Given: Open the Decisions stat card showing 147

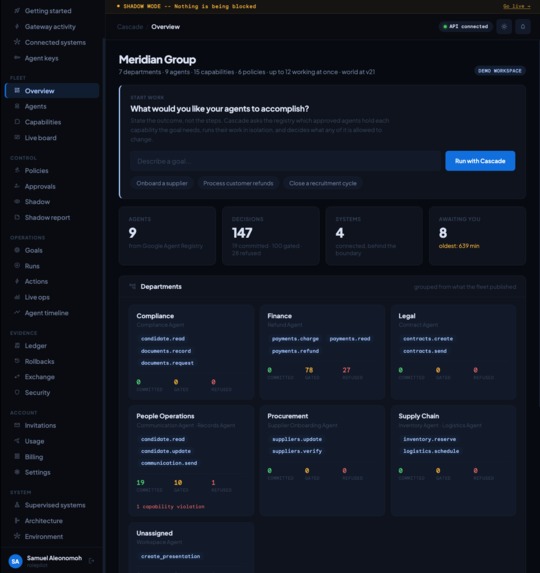Looking at the screenshot, I should pyautogui.click(x=271, y=236).
